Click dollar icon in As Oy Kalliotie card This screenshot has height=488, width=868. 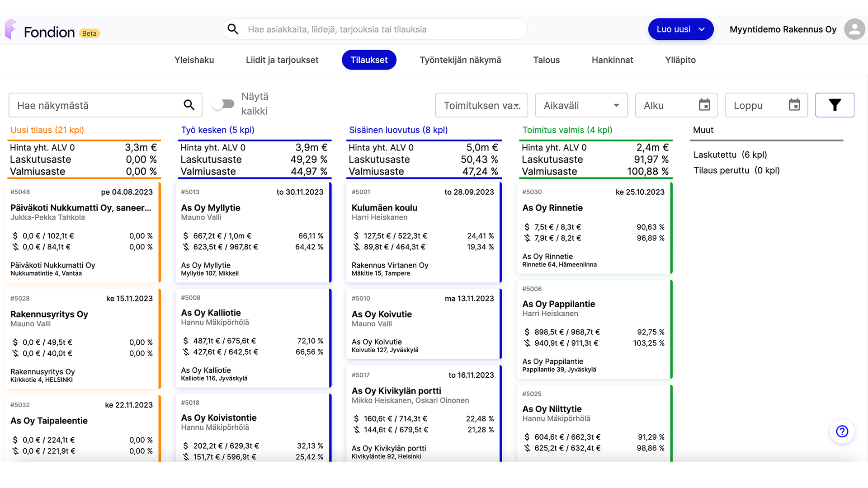point(185,341)
